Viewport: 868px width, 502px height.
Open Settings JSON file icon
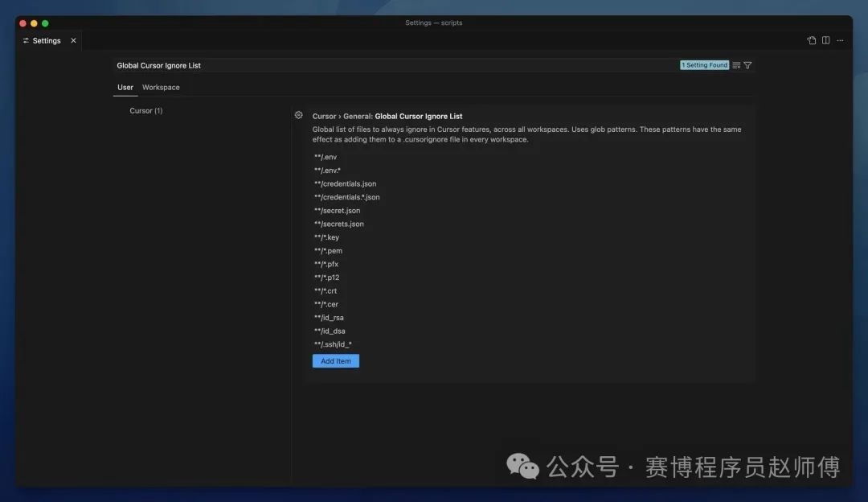coord(812,40)
